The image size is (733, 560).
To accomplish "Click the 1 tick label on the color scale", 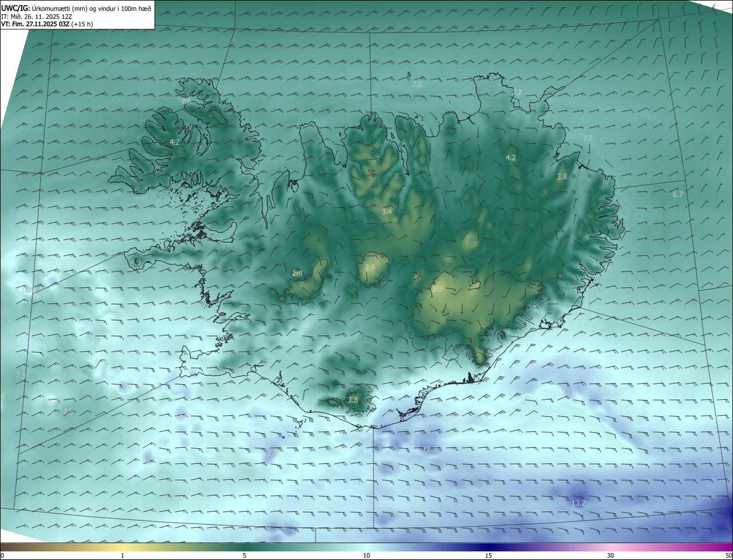I will [123, 555].
